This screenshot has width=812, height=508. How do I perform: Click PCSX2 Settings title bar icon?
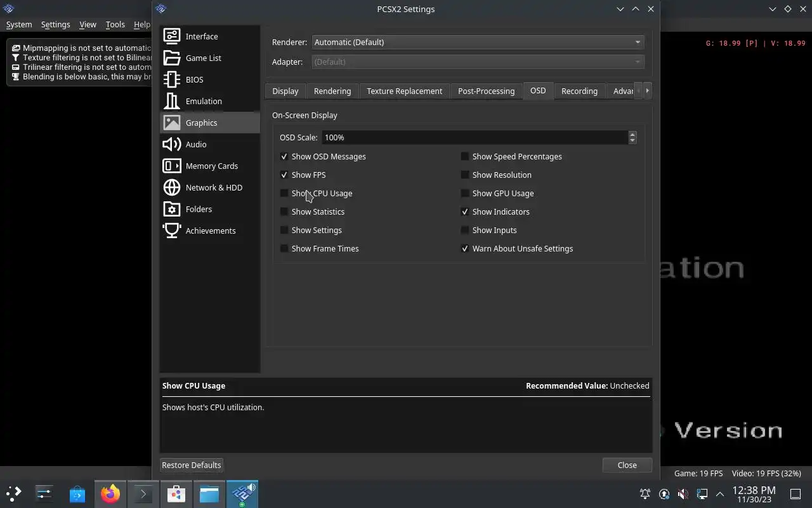click(x=161, y=9)
